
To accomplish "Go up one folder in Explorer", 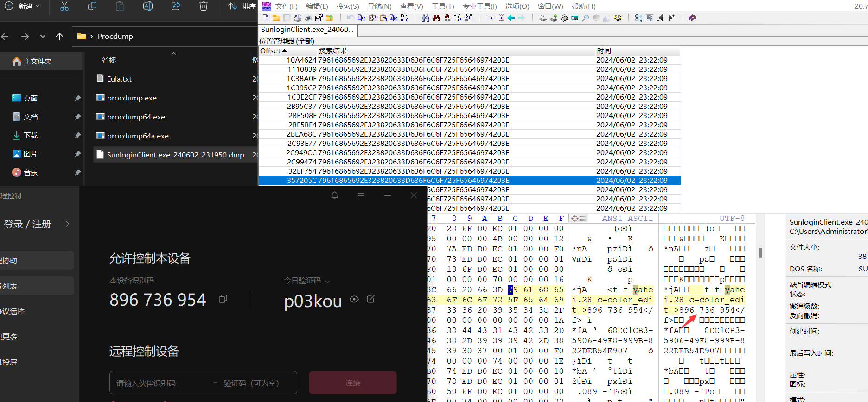I will [59, 36].
